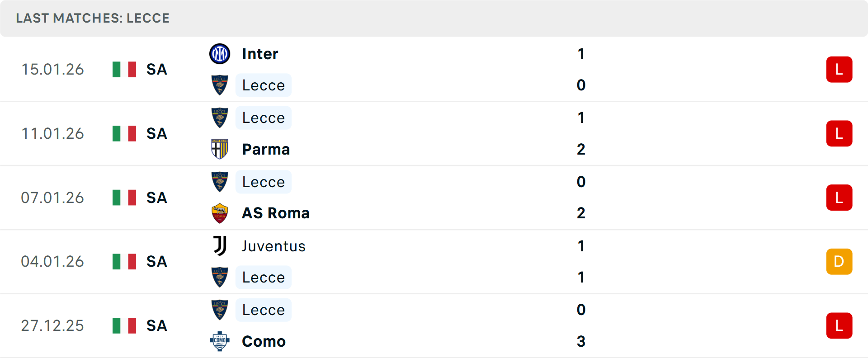Click Italy flag on the 15.01.26 row
This screenshot has height=358, width=868.
click(124, 70)
